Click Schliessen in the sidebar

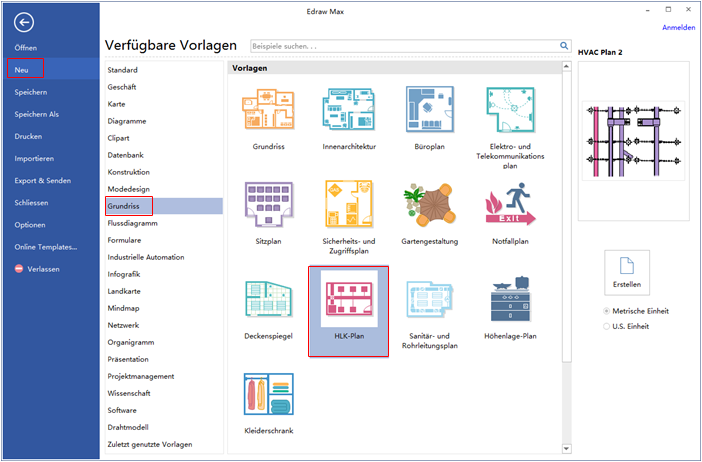coord(31,202)
